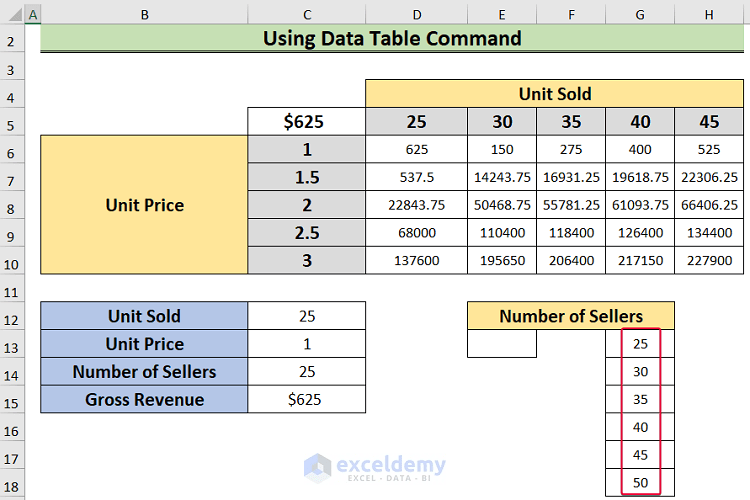Select column A header
Image resolution: width=750 pixels, height=500 pixels.
[x=33, y=15]
